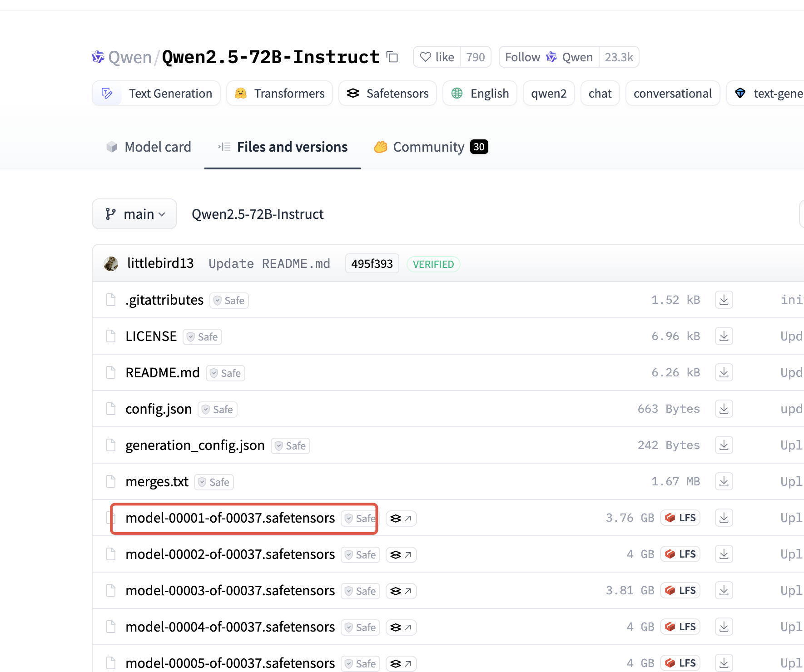Select the Text Generation tag
804x672 pixels.
click(156, 93)
